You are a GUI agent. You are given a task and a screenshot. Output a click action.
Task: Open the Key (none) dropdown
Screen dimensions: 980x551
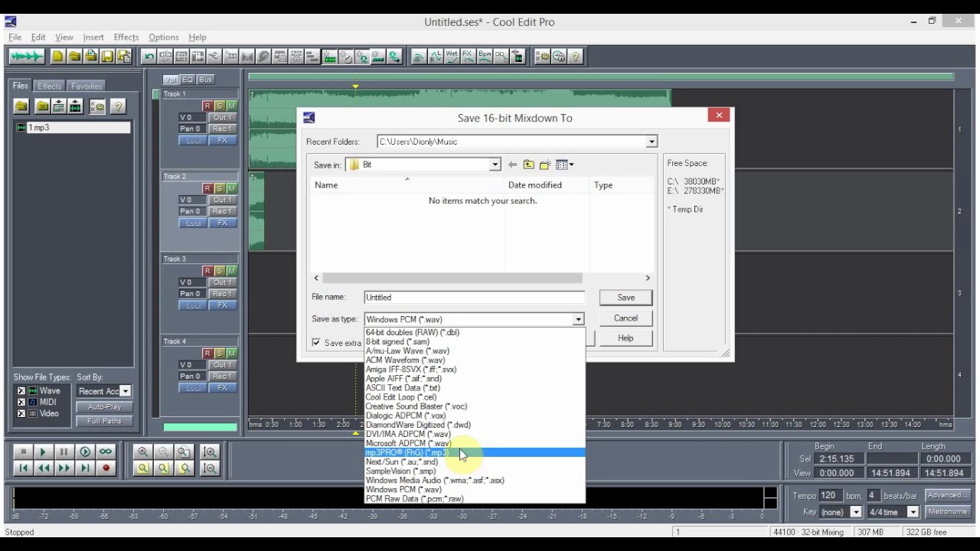(855, 512)
